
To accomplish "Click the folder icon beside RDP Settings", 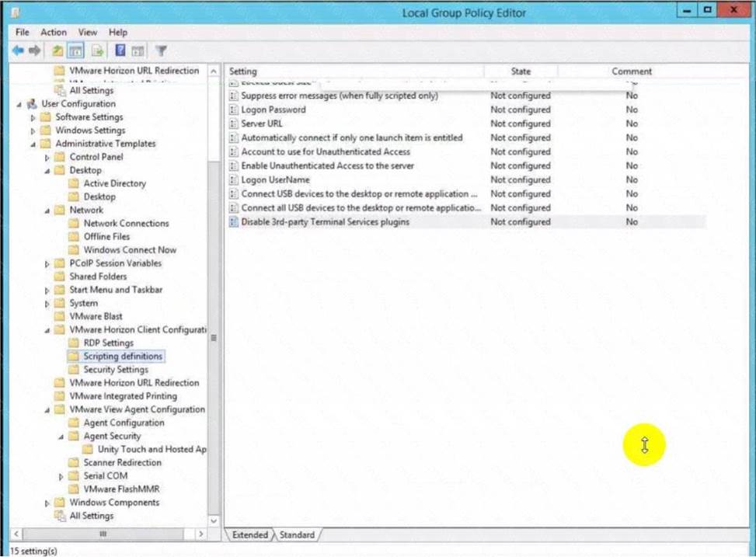I will [74, 343].
